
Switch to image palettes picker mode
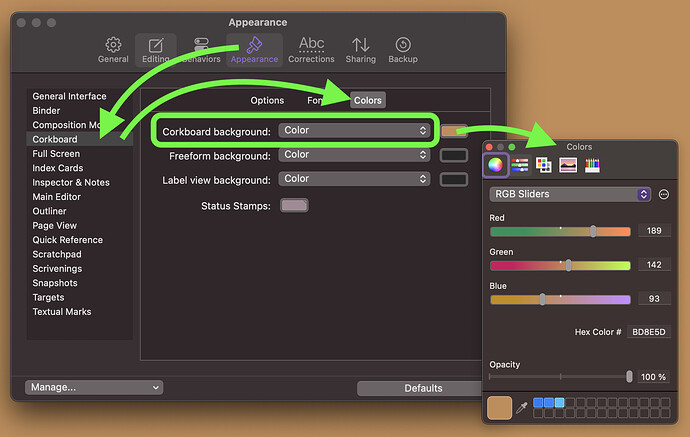click(x=568, y=165)
